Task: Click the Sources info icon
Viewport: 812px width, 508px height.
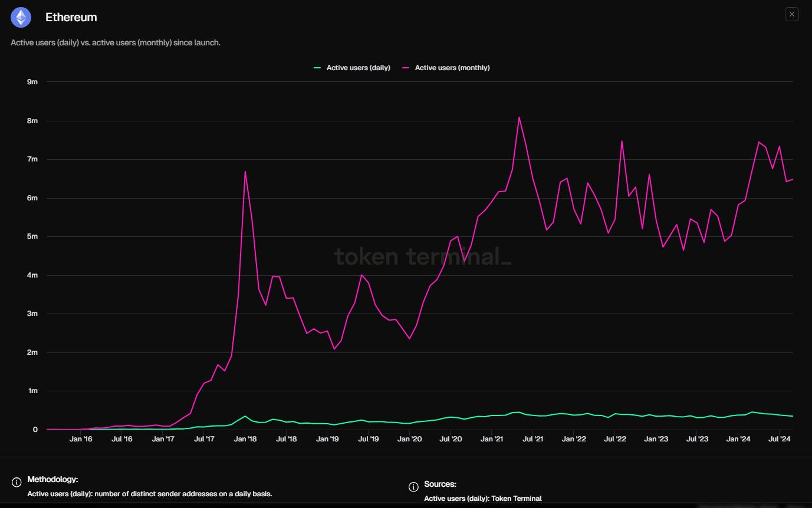Action: tap(413, 487)
